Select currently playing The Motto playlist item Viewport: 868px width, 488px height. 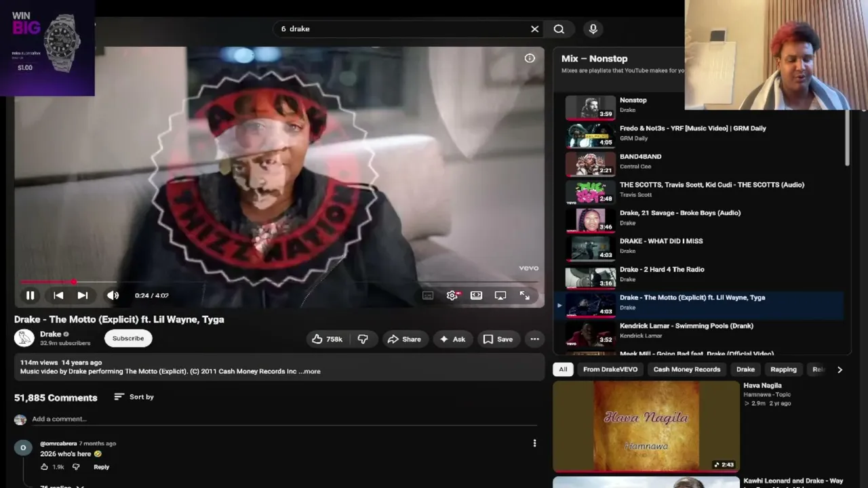tap(698, 304)
